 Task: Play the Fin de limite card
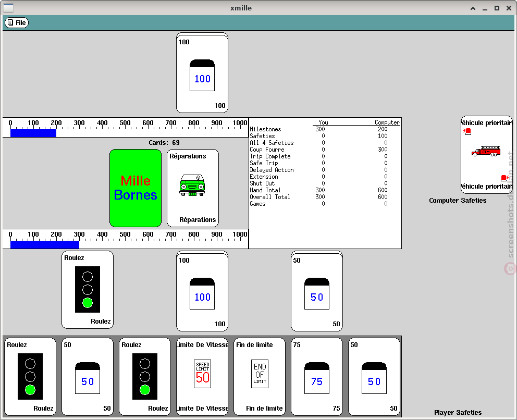[x=260, y=376]
